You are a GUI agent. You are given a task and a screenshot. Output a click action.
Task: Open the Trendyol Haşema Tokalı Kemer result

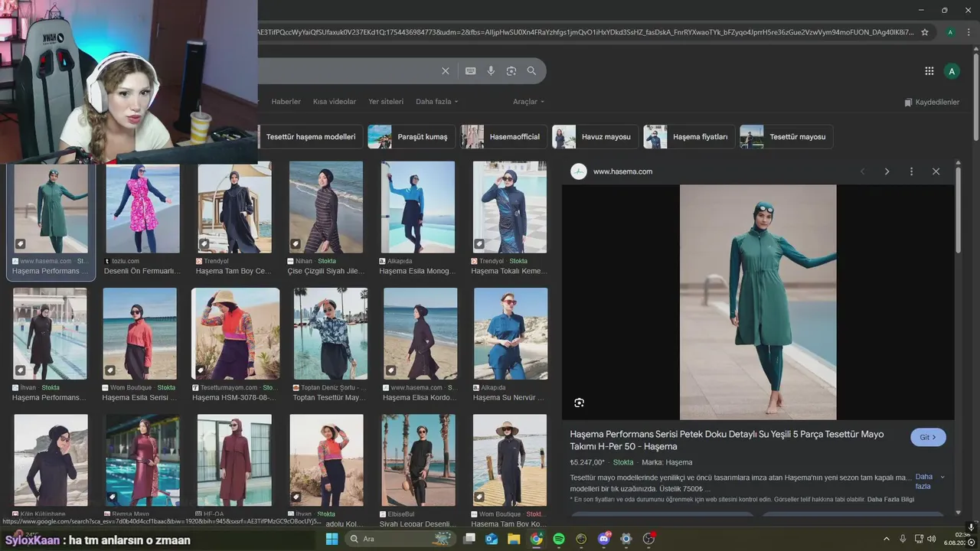tap(510, 218)
